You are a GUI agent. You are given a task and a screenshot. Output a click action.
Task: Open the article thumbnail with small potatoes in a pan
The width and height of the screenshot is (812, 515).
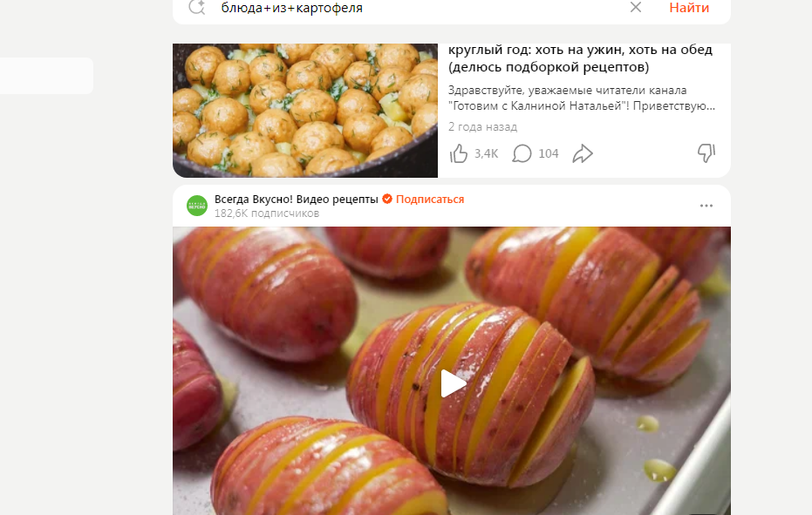(305, 111)
